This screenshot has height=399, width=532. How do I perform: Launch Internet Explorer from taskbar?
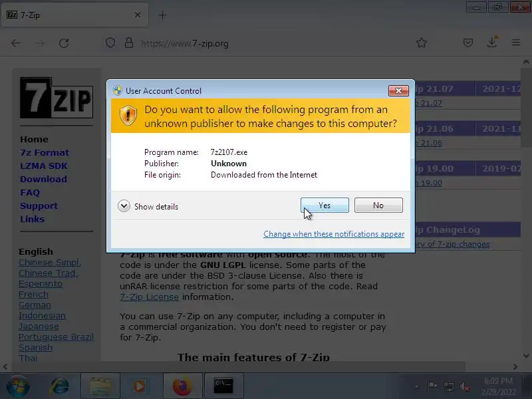tap(60, 386)
